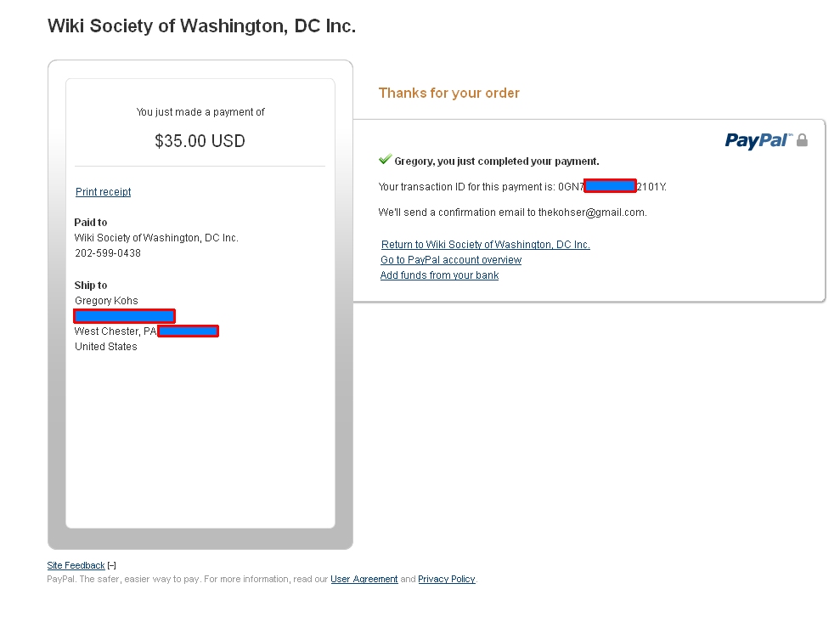Click the Wiki Society of Washington page heading

(201, 26)
